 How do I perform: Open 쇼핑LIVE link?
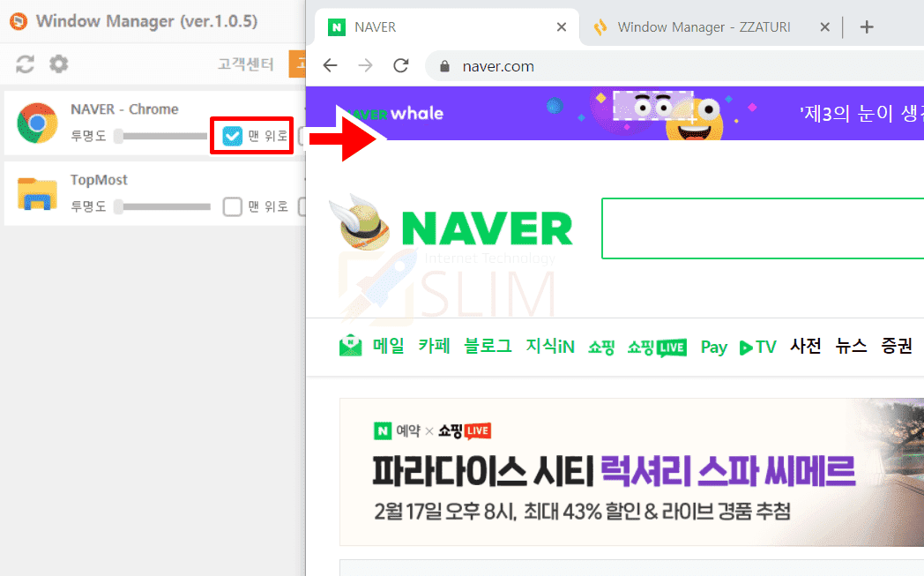click(x=657, y=348)
